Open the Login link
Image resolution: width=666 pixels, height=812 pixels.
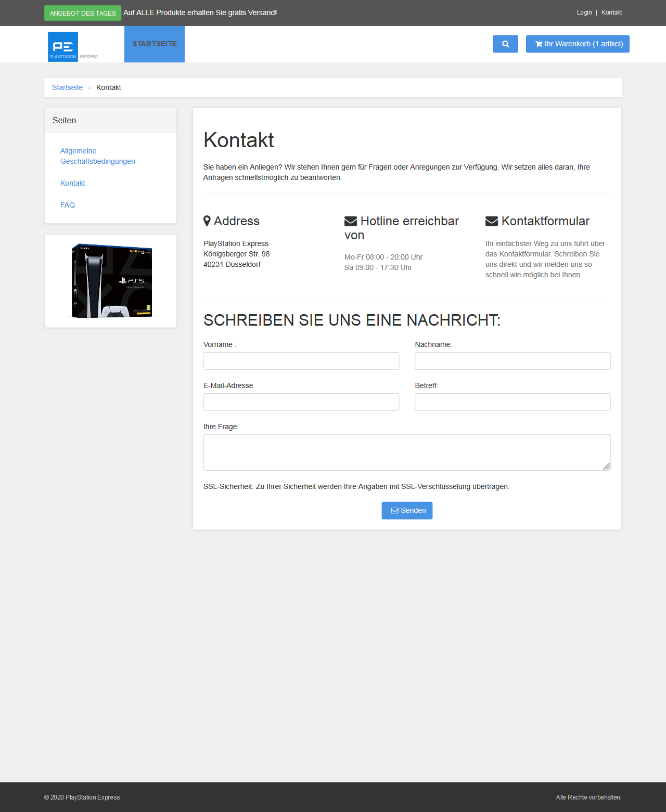[584, 12]
